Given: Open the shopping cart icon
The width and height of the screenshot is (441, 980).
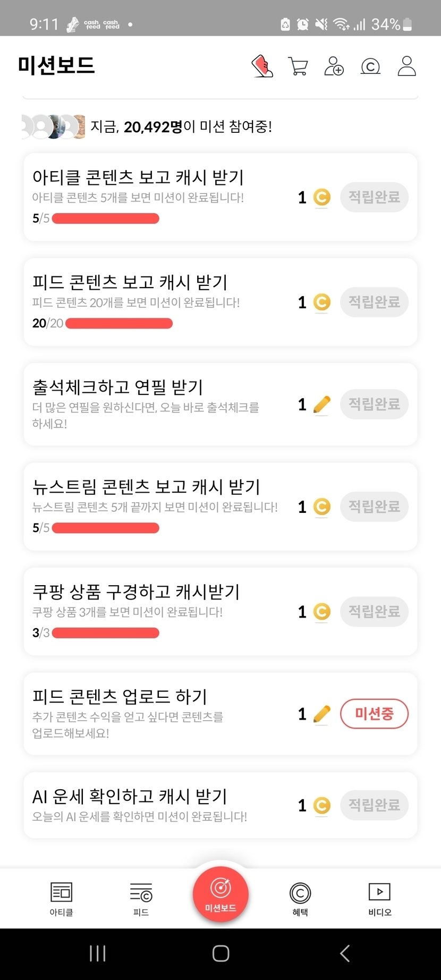Looking at the screenshot, I should [298, 66].
